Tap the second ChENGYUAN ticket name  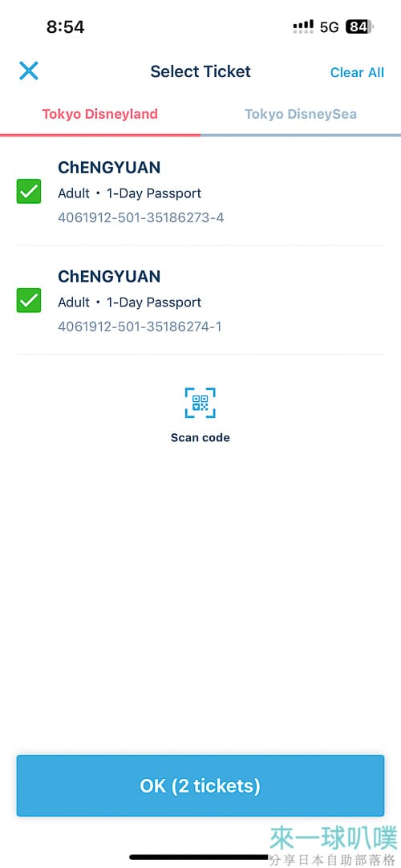click(109, 276)
